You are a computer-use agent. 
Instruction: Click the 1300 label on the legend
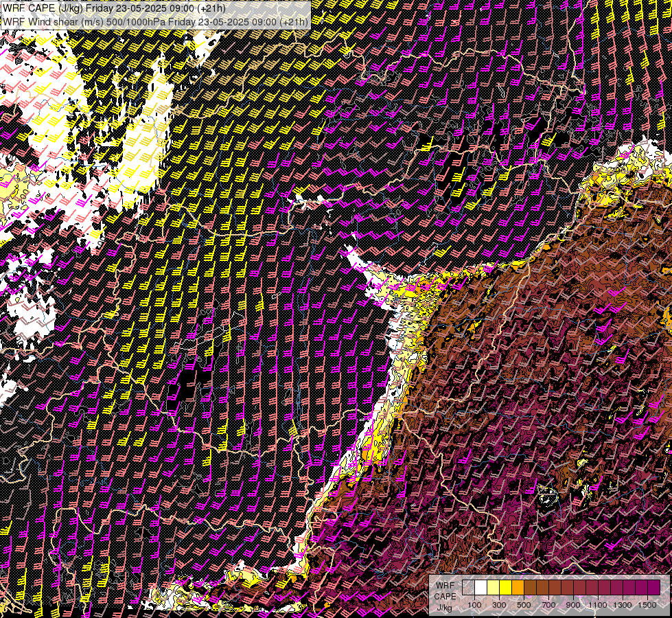pos(623,605)
